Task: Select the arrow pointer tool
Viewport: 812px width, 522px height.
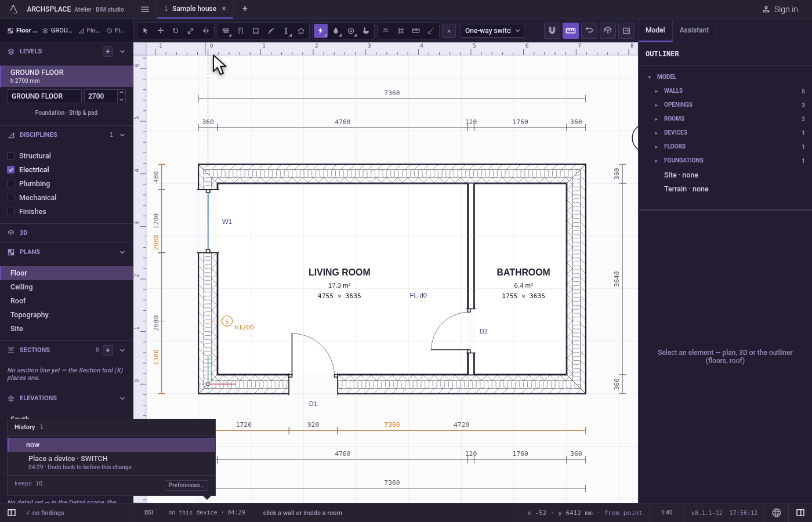Action: pyautogui.click(x=145, y=31)
